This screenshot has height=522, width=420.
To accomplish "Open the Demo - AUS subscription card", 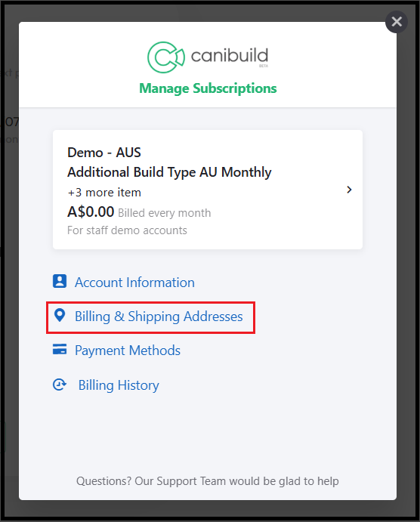I will tap(208, 190).
